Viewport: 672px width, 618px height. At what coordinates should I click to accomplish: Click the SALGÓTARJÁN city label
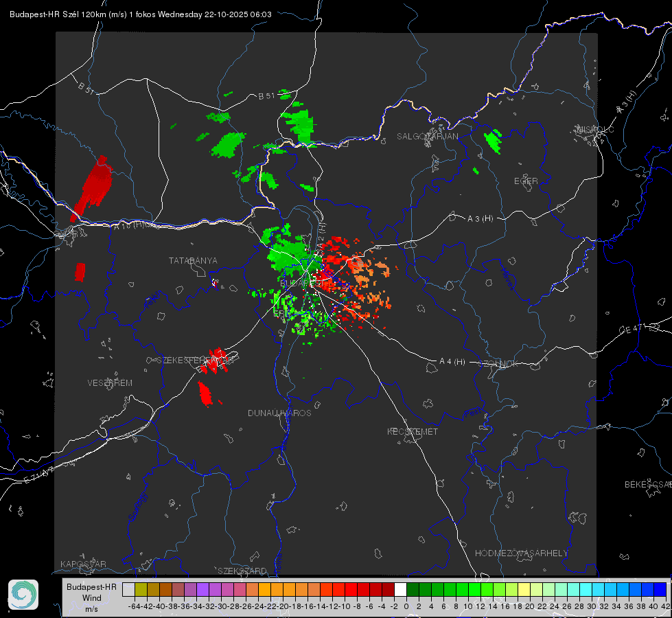[427, 137]
